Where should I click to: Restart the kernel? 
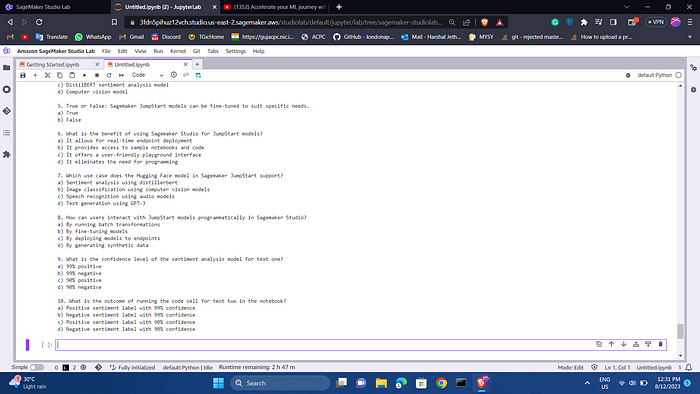[109, 75]
